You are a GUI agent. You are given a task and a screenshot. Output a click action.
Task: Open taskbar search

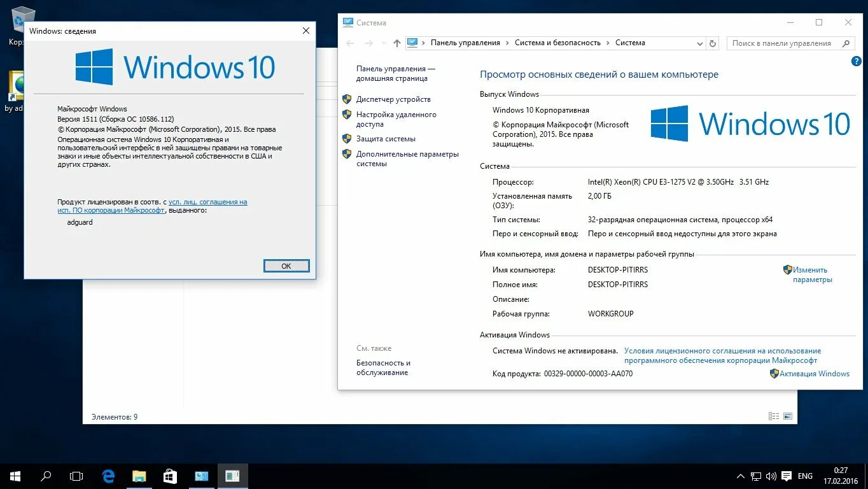(x=46, y=476)
